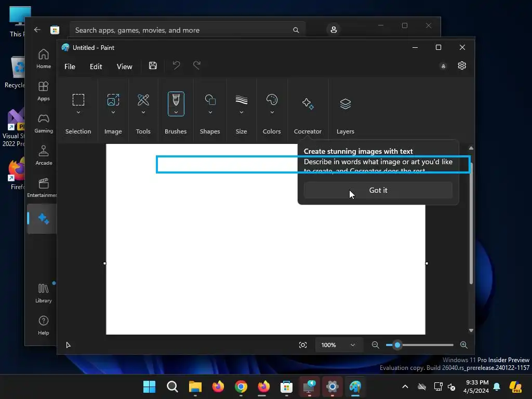Expand the Selection dropdown chevron

(78, 112)
